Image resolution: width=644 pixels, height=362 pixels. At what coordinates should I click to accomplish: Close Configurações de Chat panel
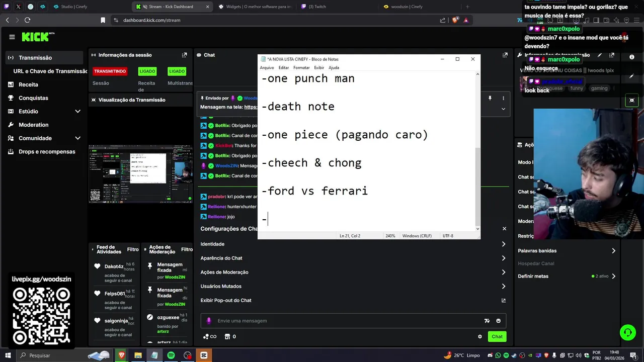tap(504, 229)
